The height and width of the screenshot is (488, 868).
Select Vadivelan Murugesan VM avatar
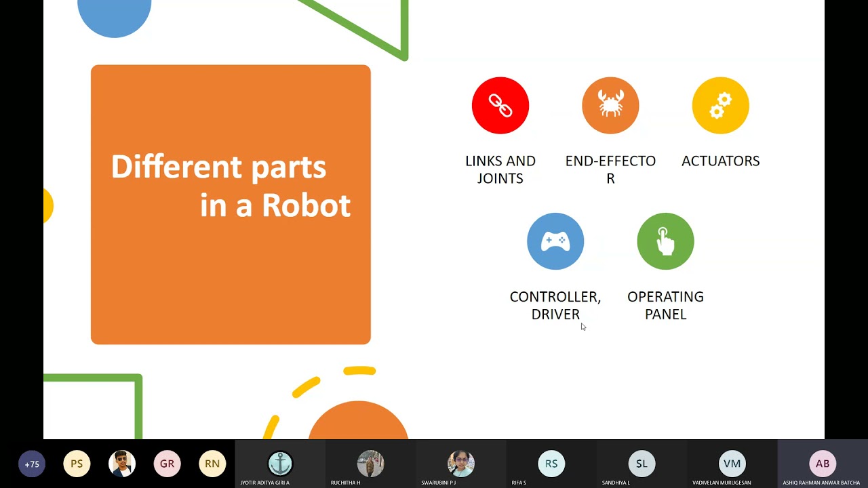[732, 464]
